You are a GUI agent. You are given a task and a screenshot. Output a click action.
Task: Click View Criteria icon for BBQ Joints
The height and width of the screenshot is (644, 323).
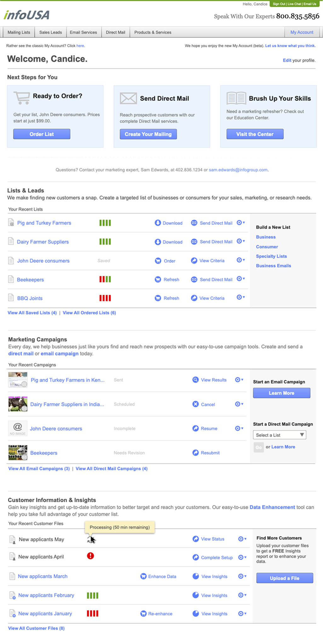click(x=194, y=298)
